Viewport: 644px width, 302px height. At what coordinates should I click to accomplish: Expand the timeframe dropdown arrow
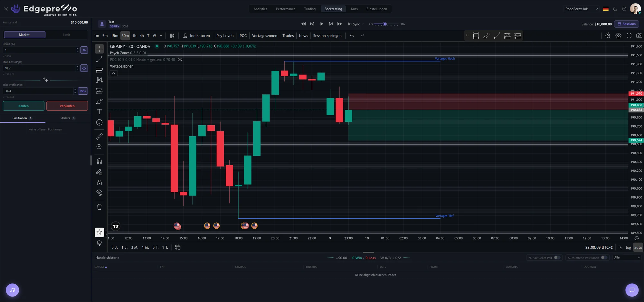161,36
